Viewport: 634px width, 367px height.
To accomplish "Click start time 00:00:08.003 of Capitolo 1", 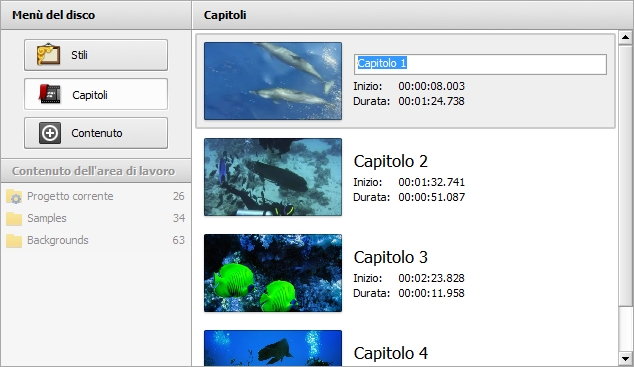I will tap(431, 86).
